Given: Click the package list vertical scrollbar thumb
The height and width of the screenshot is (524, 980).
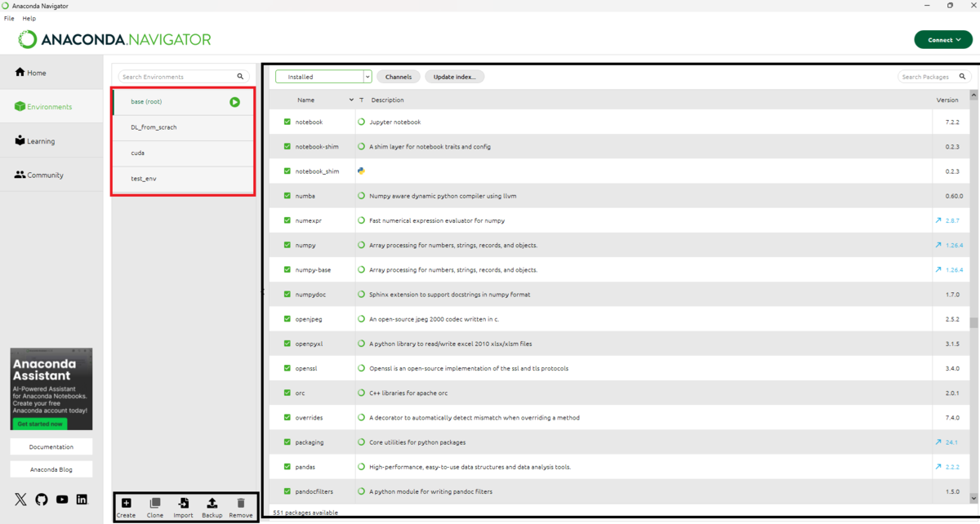Looking at the screenshot, I should (973, 322).
